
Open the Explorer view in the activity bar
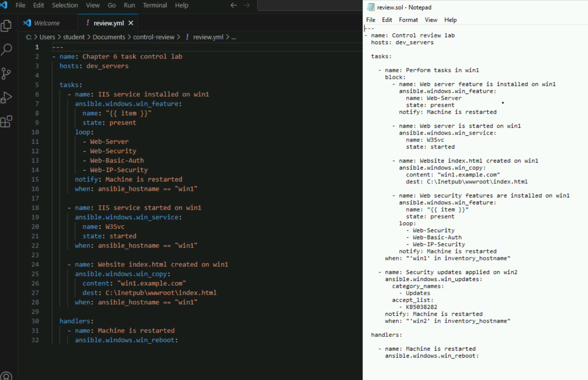coord(6,26)
